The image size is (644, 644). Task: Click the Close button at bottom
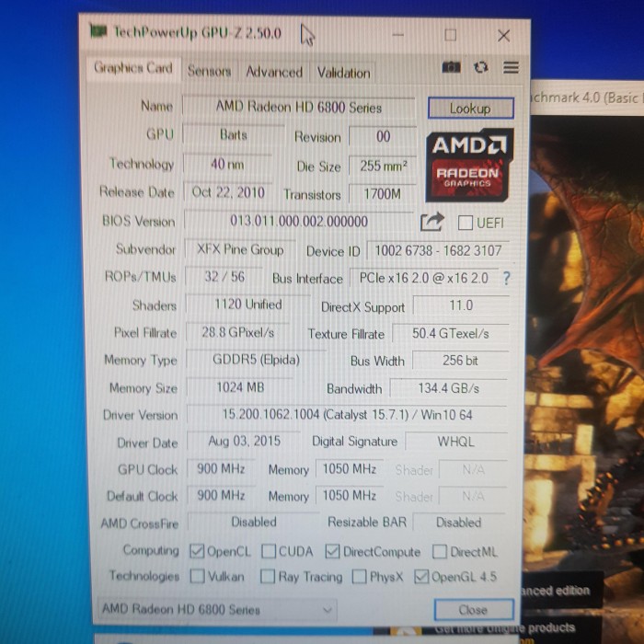473,610
